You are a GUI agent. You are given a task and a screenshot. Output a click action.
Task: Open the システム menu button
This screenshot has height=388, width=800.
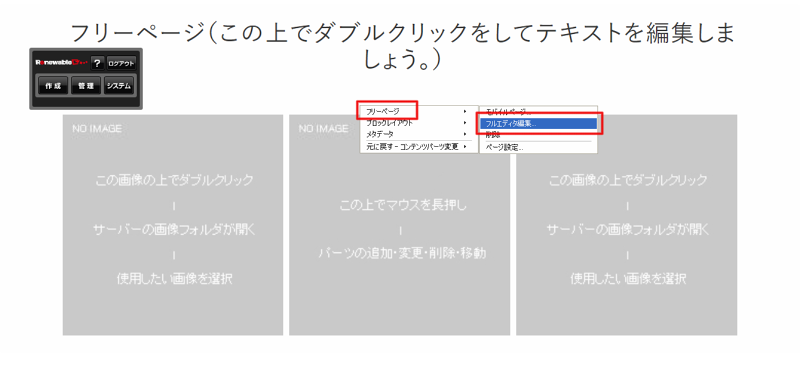point(119,86)
